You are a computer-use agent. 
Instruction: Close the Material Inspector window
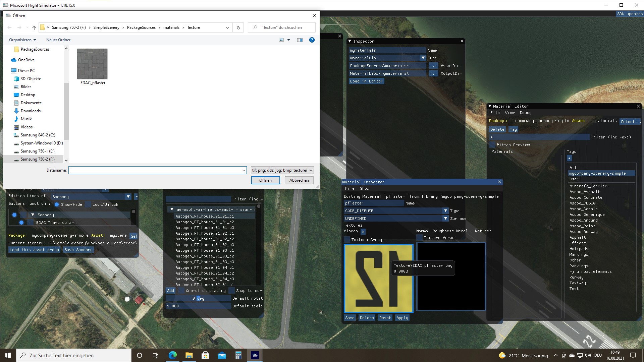pos(499,182)
